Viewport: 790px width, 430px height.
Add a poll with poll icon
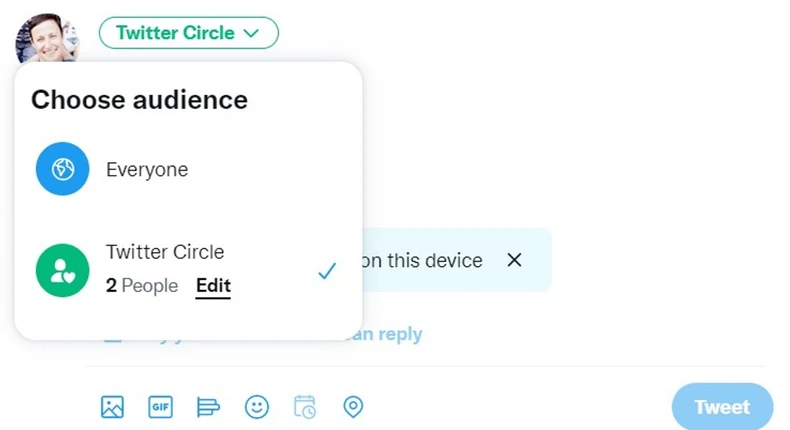(208, 407)
